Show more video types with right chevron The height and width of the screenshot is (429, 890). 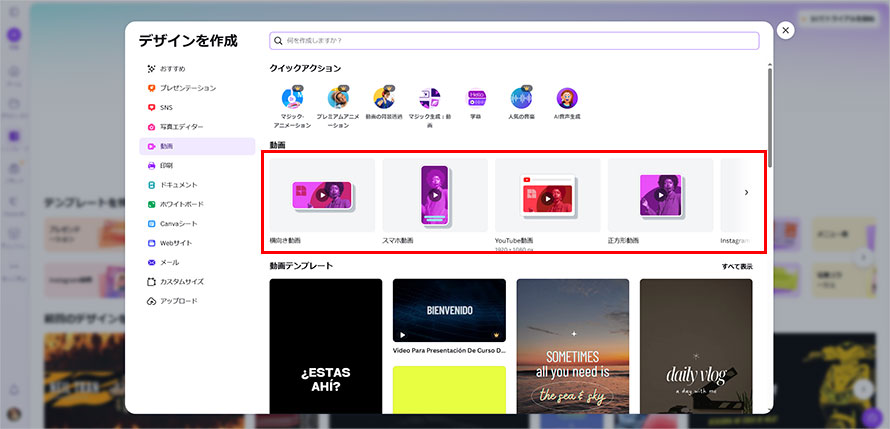[x=746, y=192]
